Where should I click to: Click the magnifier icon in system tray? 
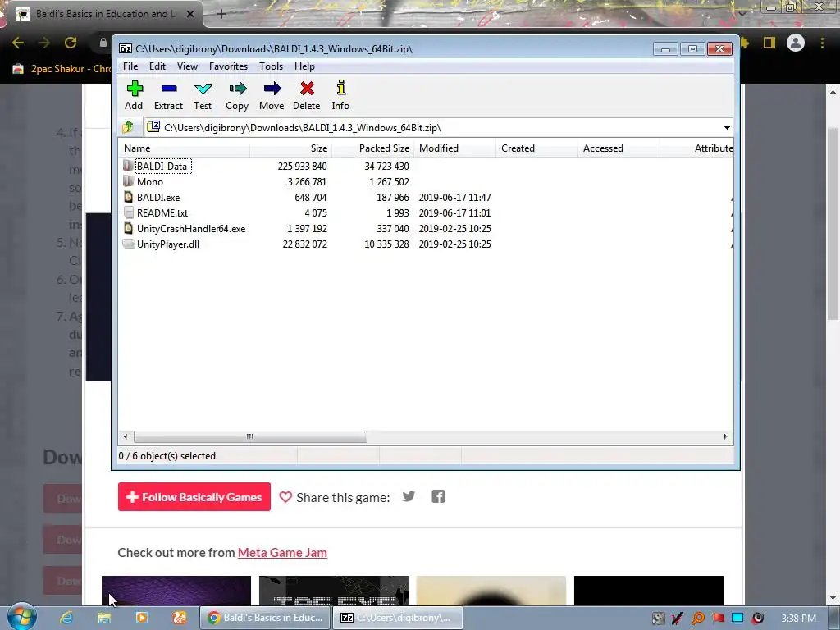698,619
